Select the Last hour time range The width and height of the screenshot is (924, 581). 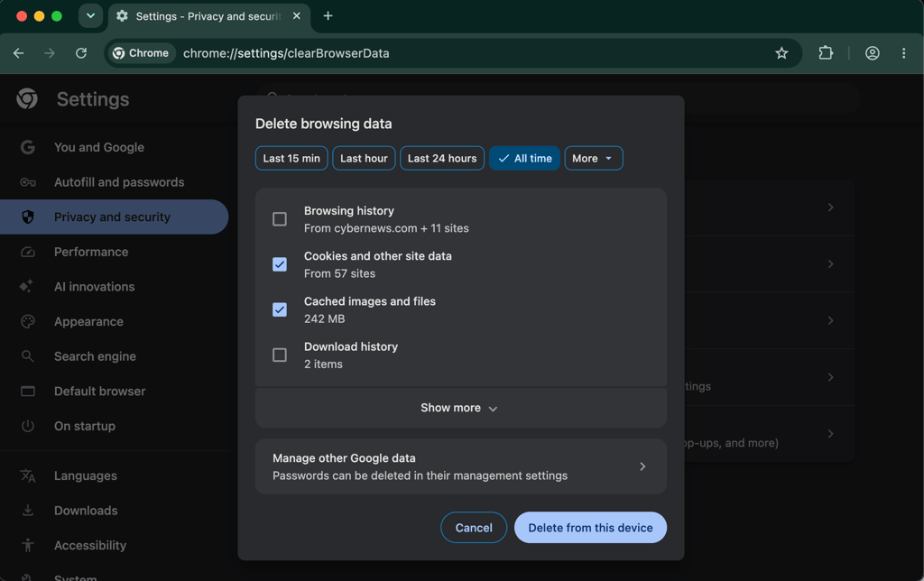click(x=364, y=158)
